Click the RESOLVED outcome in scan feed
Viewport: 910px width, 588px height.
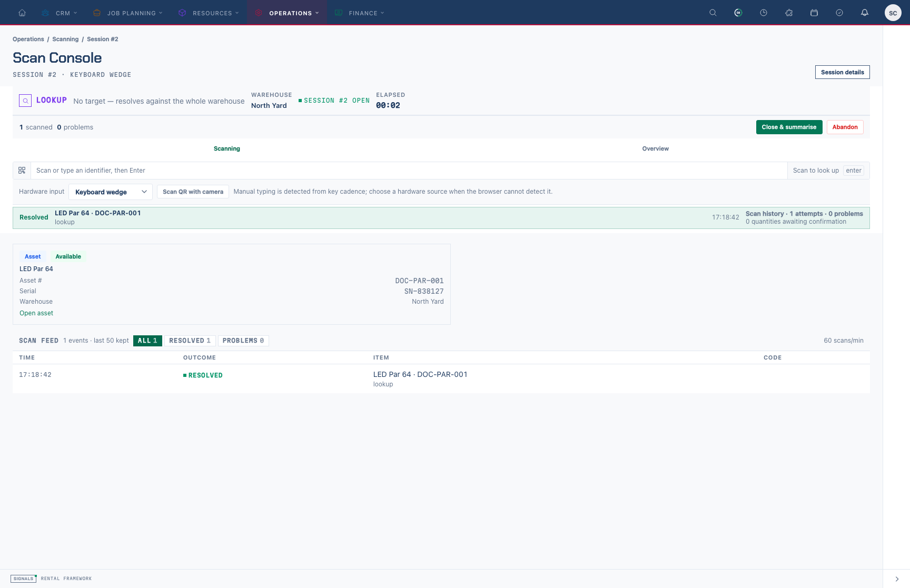coord(203,375)
